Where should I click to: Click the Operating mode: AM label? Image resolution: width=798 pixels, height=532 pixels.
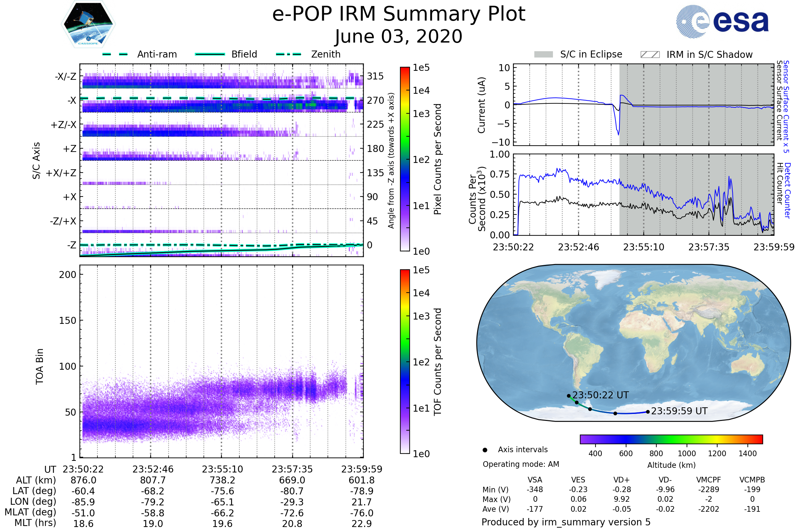pos(521,464)
